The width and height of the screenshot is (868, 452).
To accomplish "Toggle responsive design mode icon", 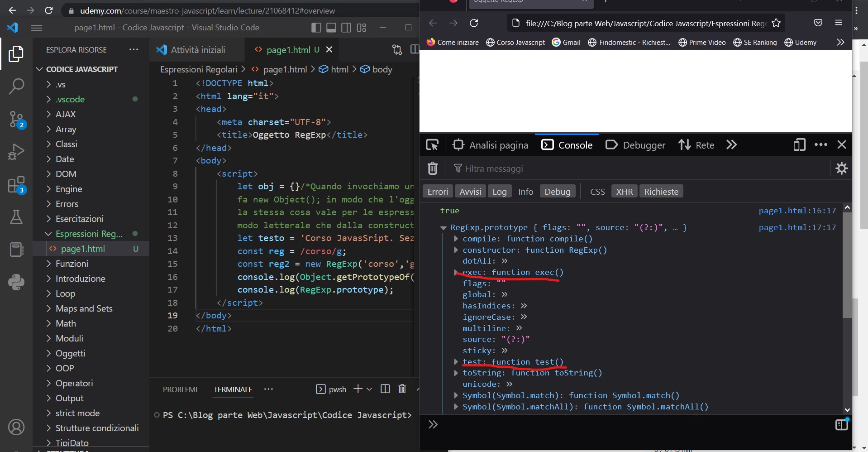I will tap(799, 145).
